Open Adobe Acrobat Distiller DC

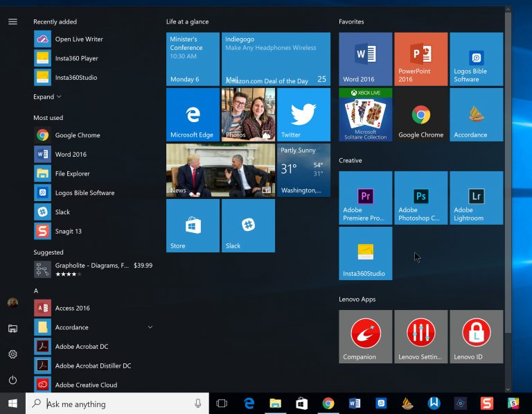(94, 365)
